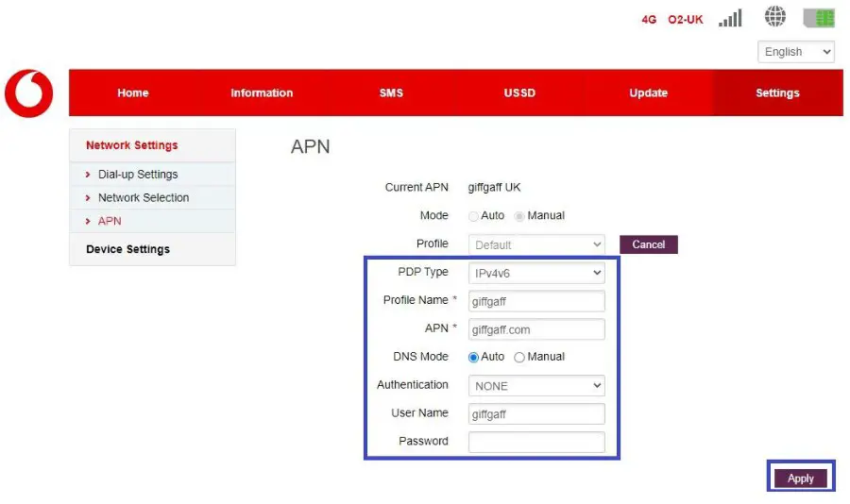Switch to the Update tab
Screen dimensions: 850x504
tap(648, 93)
